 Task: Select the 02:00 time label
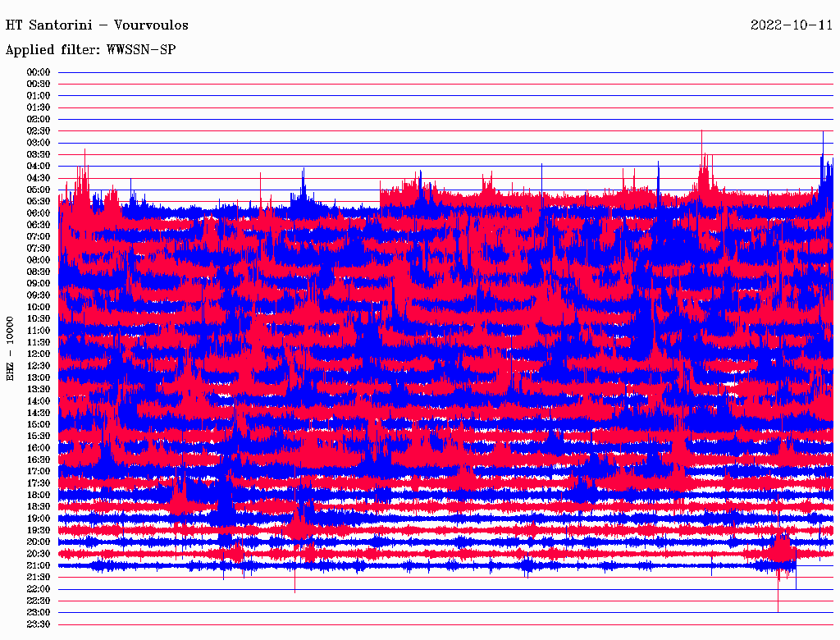point(39,120)
